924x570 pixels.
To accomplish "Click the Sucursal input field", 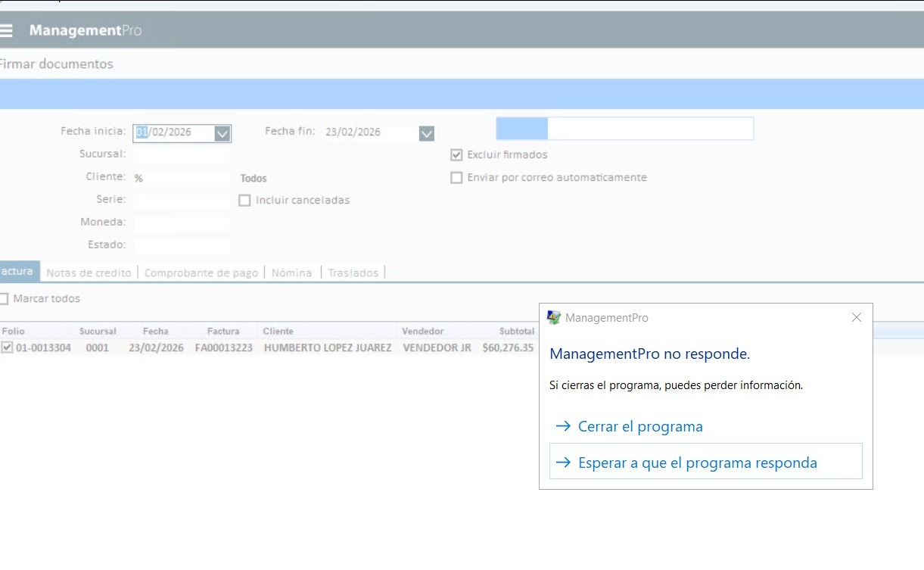I will 182,154.
